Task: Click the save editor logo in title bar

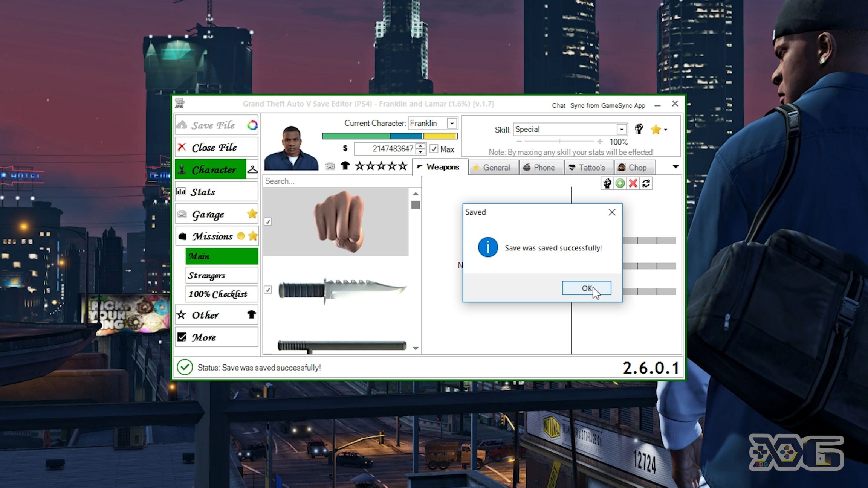Action: pyautogui.click(x=180, y=103)
